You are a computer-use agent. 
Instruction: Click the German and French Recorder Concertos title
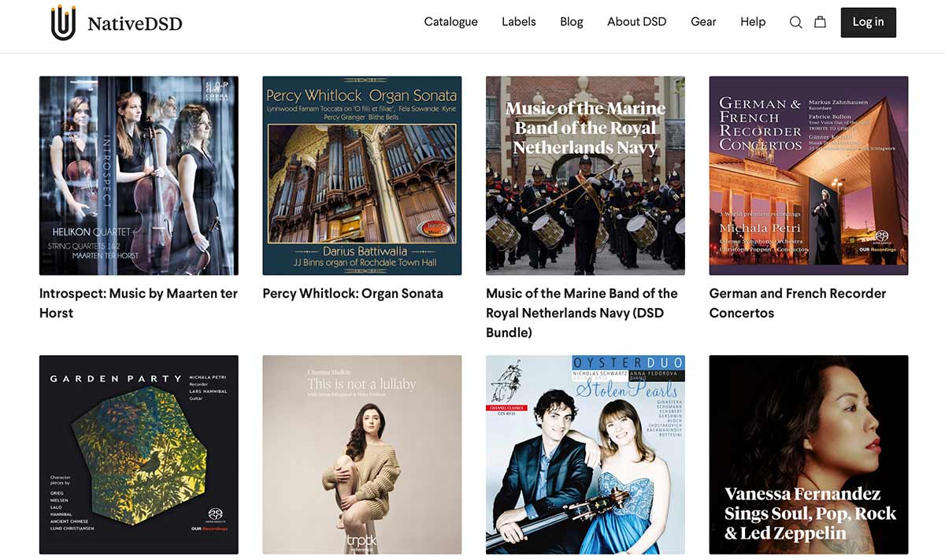click(797, 302)
